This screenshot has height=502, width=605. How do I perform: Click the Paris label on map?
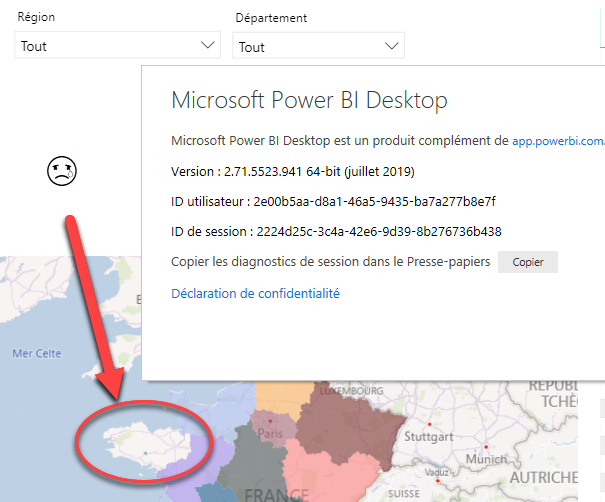pyautogui.click(x=270, y=433)
